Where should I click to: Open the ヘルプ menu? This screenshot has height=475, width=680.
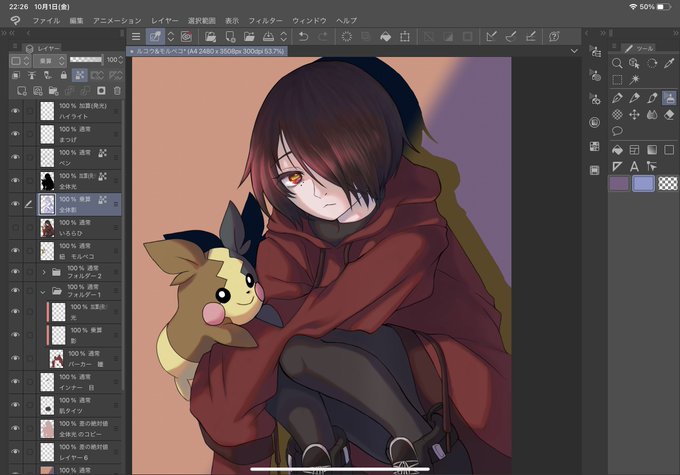pyautogui.click(x=347, y=20)
